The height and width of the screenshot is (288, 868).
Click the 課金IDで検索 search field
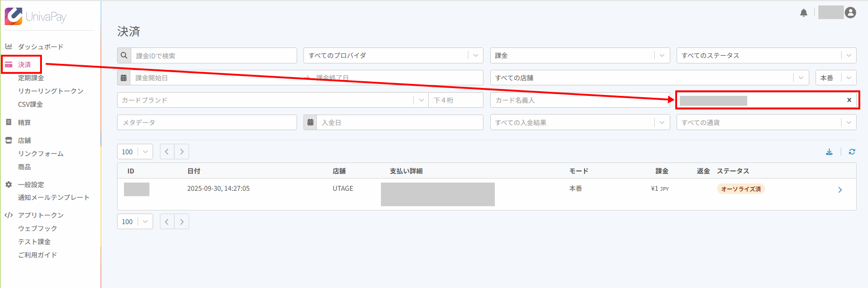click(214, 55)
